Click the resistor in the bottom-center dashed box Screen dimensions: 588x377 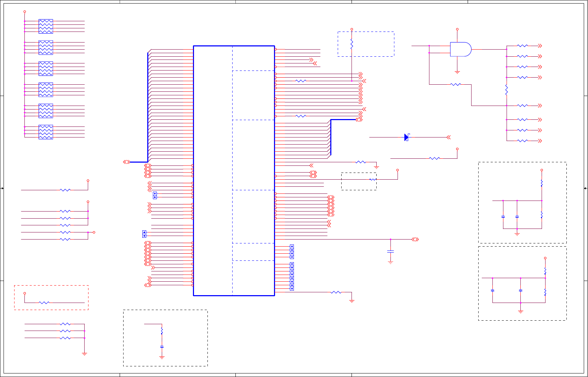(x=162, y=331)
